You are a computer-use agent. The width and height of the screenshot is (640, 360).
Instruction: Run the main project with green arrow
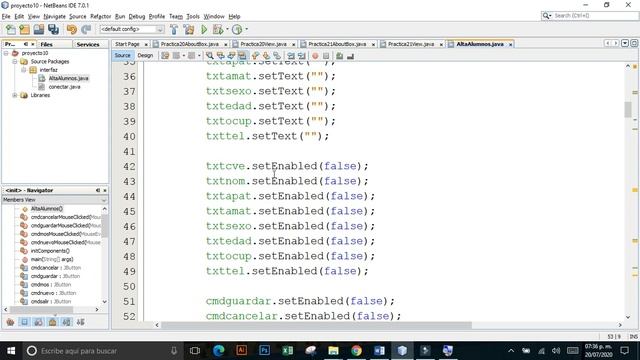click(x=204, y=29)
